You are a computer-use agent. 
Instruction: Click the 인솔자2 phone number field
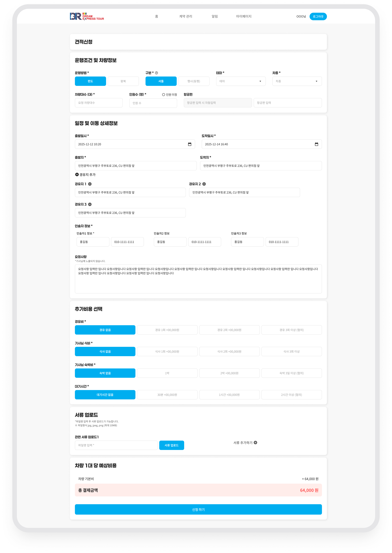[204, 242]
